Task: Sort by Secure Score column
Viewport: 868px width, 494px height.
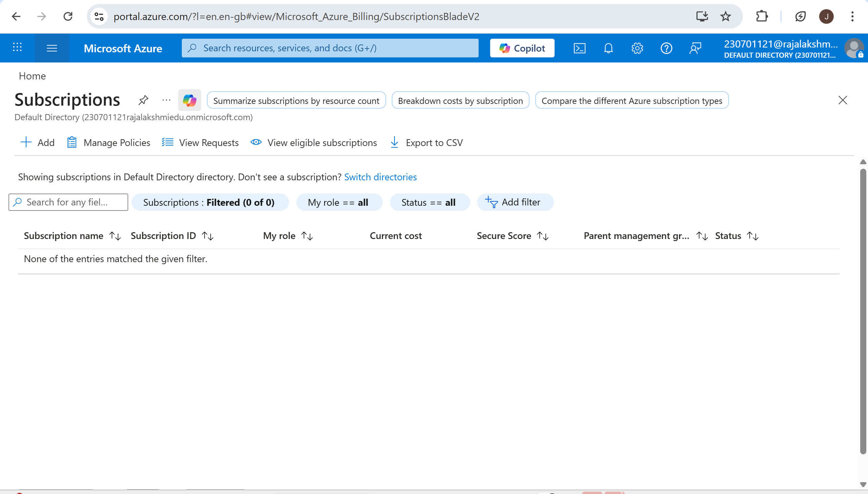Action: pos(513,236)
